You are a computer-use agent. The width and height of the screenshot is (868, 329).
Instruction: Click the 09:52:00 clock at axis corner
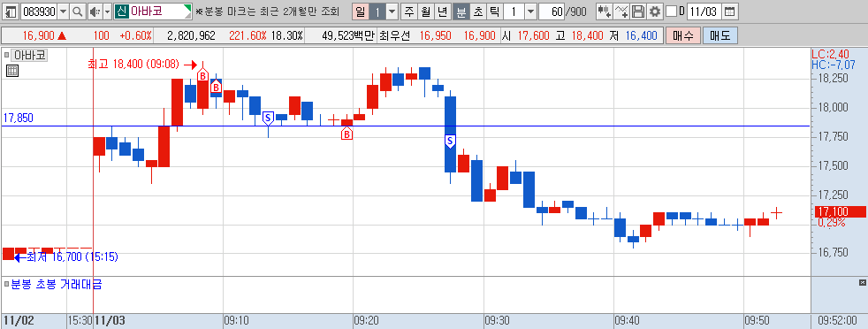(x=838, y=320)
